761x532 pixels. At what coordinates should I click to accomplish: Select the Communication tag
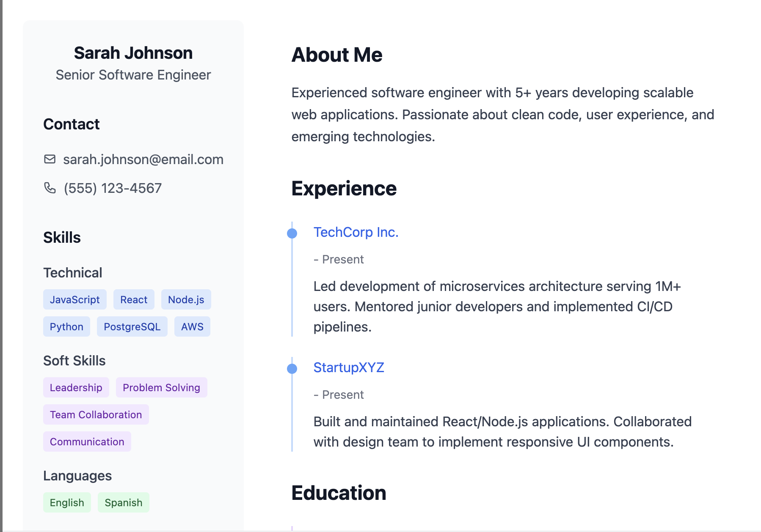87,442
